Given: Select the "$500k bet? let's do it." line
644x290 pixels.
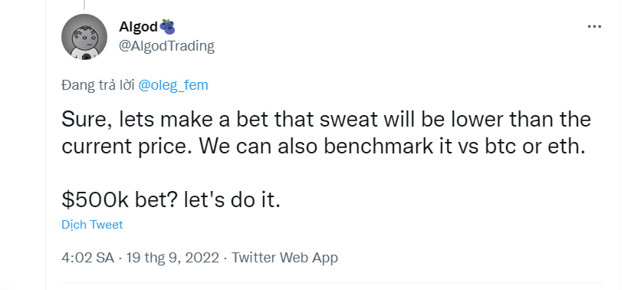Looking at the screenshot, I should pos(171,200).
